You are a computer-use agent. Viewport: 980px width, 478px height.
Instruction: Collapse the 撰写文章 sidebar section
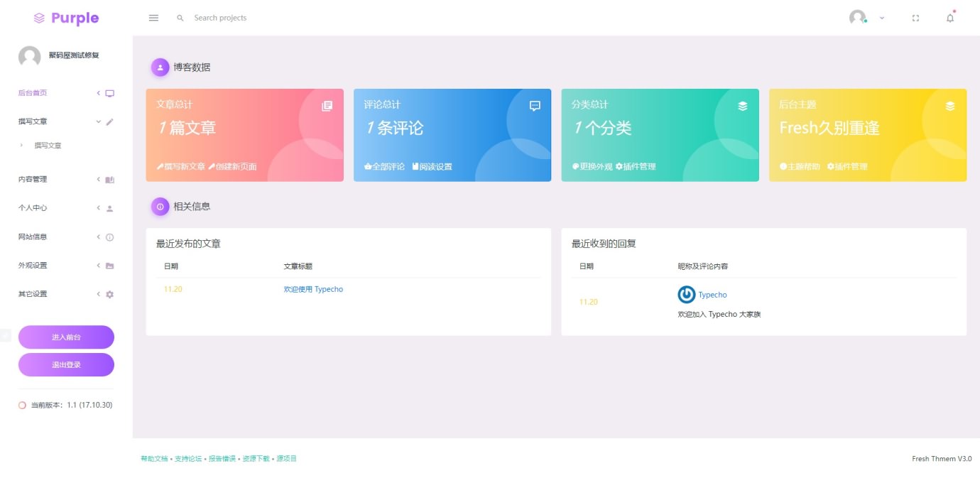point(99,121)
